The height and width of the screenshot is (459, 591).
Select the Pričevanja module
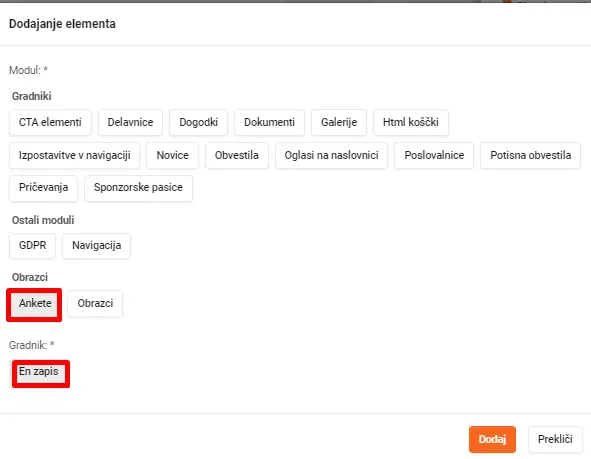coord(43,188)
